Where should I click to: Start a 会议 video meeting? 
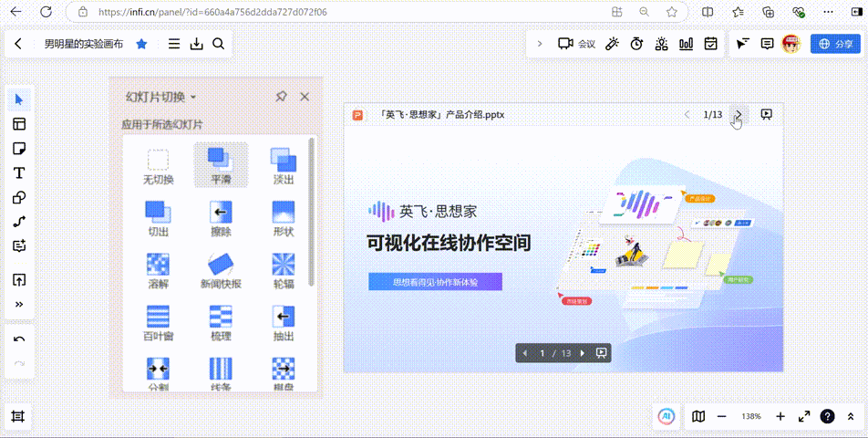pos(576,45)
